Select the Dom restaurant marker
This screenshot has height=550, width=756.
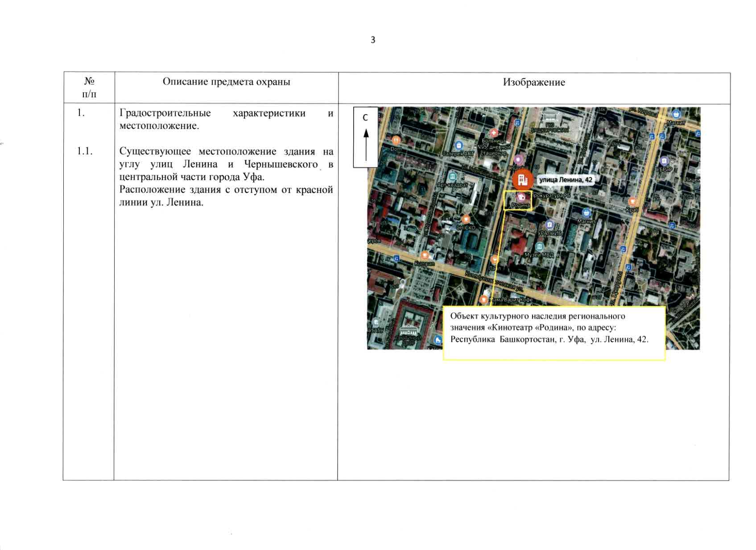click(x=396, y=140)
